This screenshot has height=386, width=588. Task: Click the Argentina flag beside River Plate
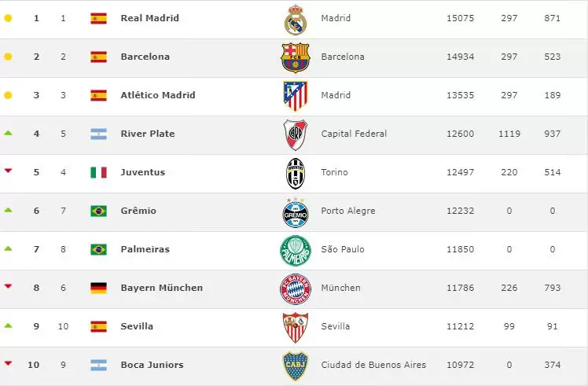pyautogui.click(x=98, y=134)
